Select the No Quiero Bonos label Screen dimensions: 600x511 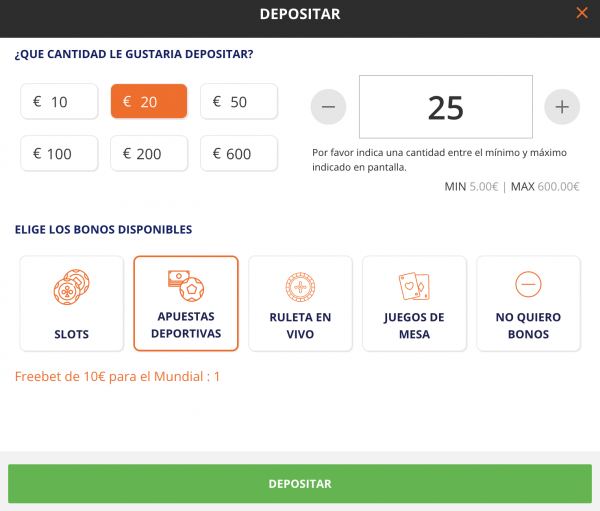coord(528,326)
